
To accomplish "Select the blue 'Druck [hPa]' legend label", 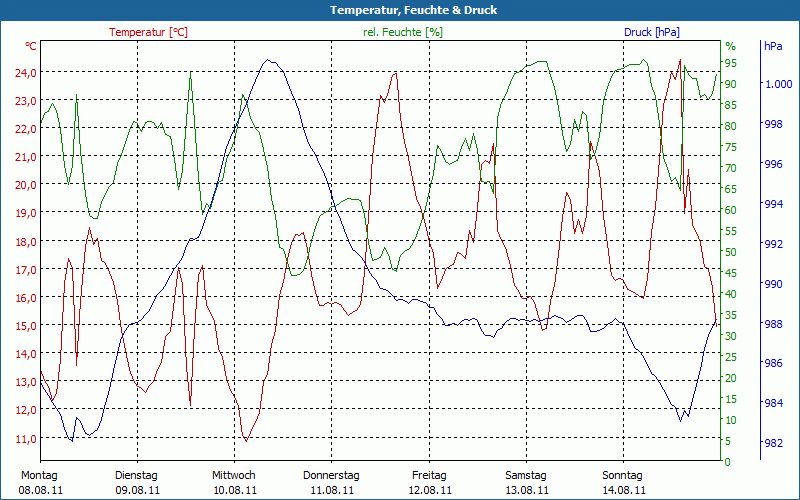I will [652, 32].
